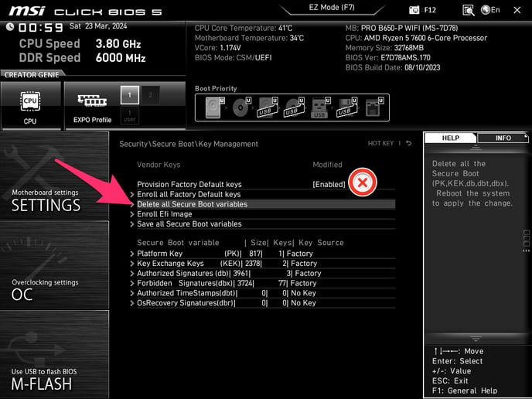The width and height of the screenshot is (532, 399).
Task: Switch to EZ Mode (F7)
Action: click(x=332, y=8)
